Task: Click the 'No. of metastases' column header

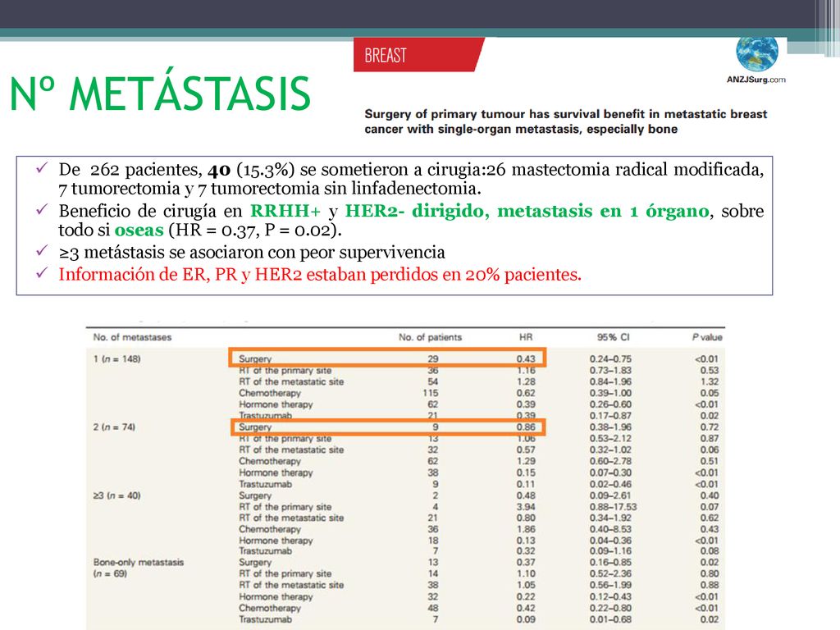Action: coord(132,337)
